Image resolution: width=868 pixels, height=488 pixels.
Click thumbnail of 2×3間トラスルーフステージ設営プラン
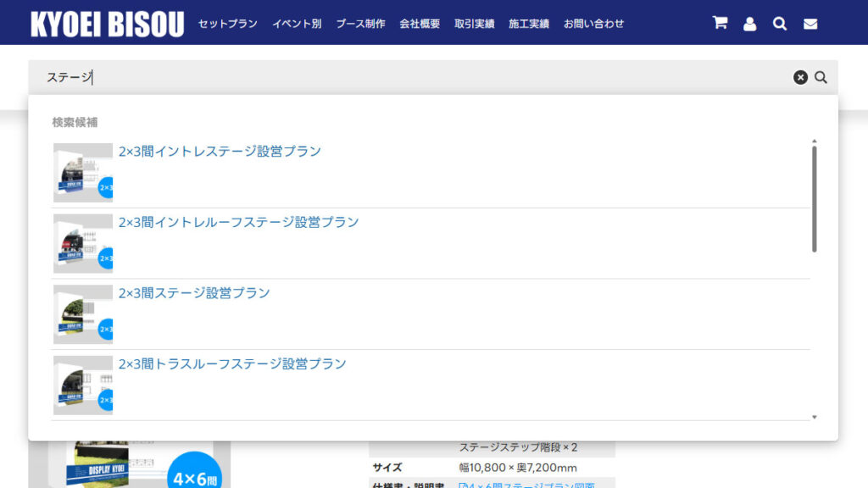(x=83, y=385)
